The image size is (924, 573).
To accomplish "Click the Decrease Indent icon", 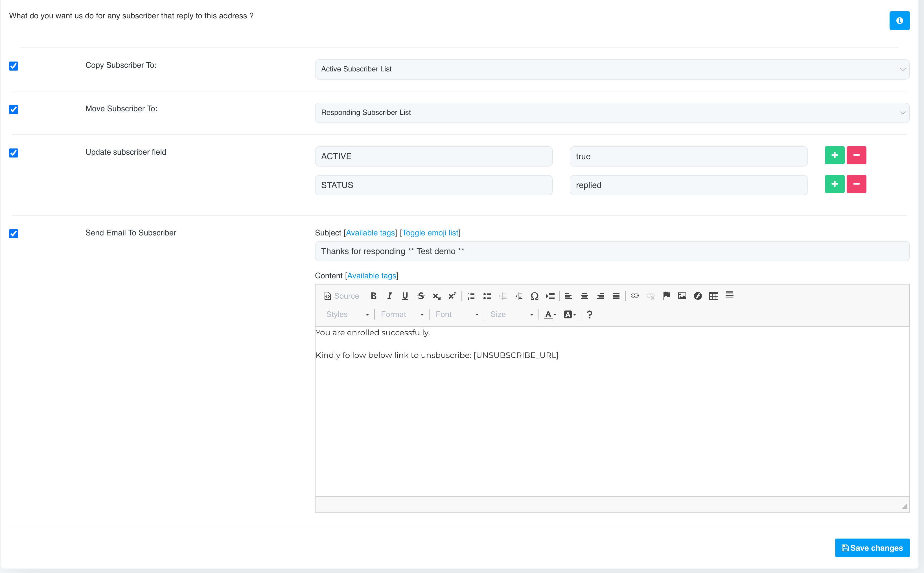I will (x=503, y=296).
